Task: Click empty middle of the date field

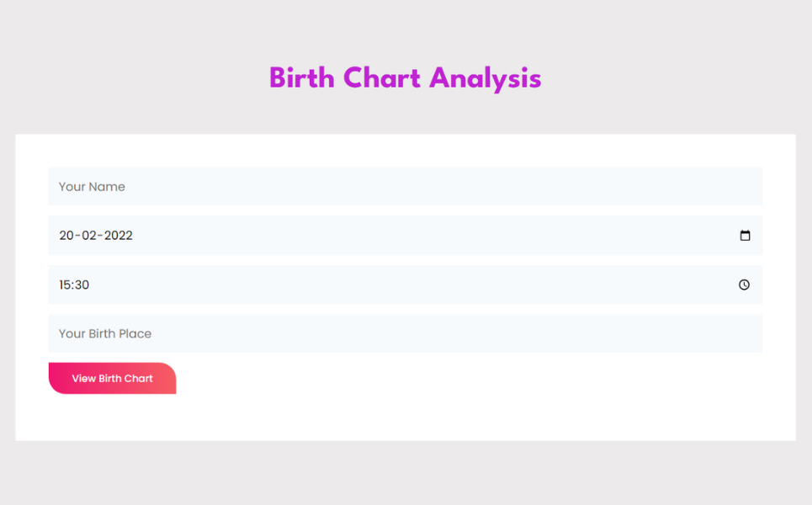Action: click(x=405, y=236)
